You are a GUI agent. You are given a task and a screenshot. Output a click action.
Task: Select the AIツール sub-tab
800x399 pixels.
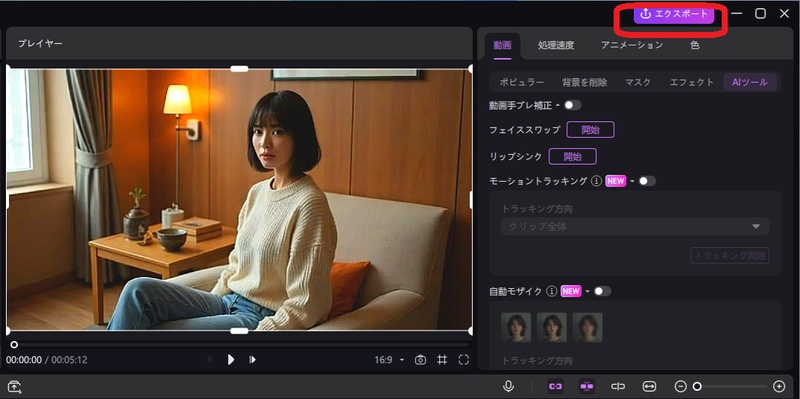[749, 83]
